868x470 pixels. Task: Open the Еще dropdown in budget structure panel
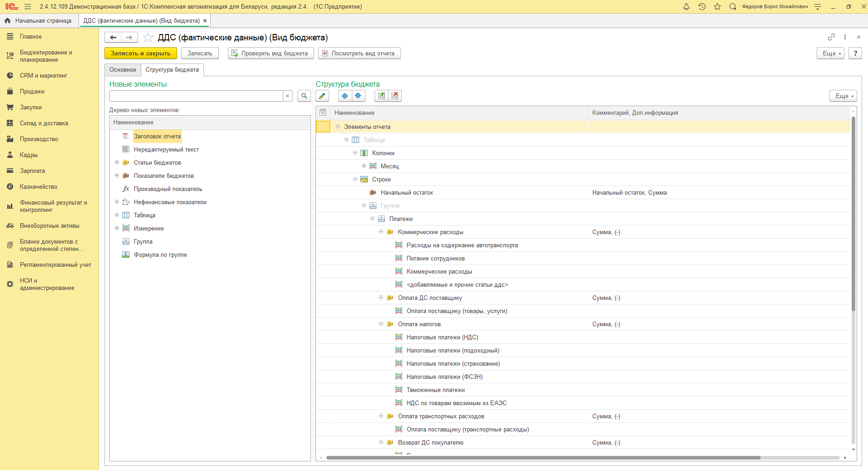coord(843,96)
